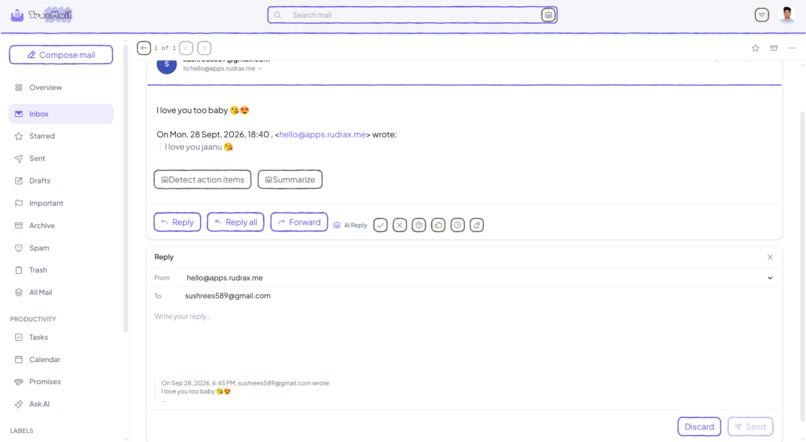Open the Archive folder
The height and width of the screenshot is (442, 806).
click(61, 226)
